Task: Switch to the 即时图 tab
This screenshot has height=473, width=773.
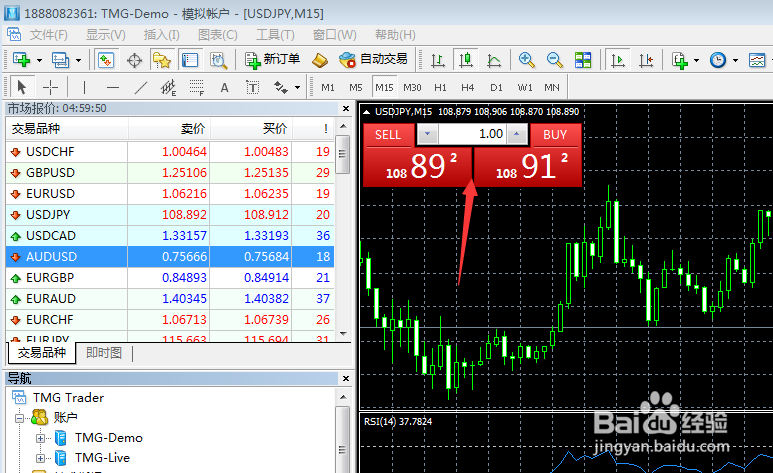Action: tap(104, 353)
